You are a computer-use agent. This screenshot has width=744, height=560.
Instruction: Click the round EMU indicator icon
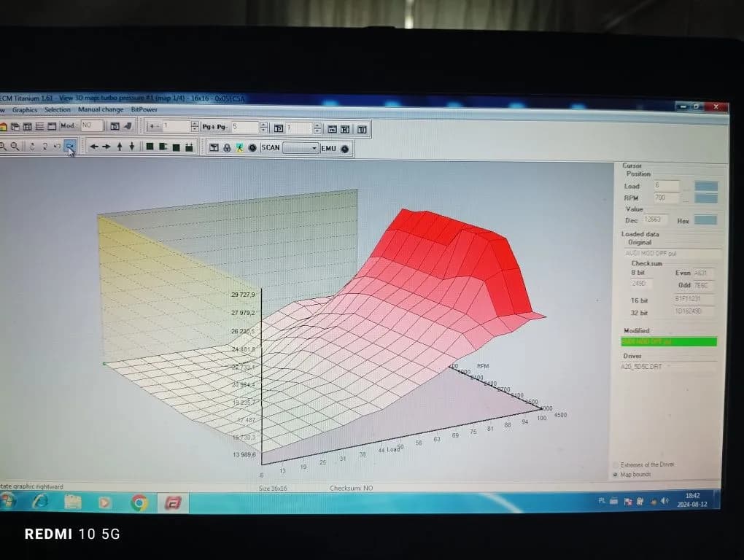click(x=344, y=149)
